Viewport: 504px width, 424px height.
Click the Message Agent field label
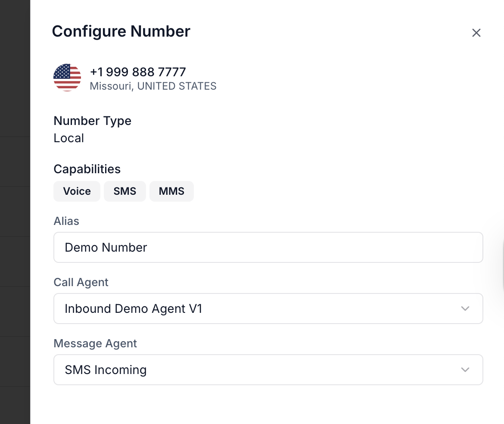[95, 343]
